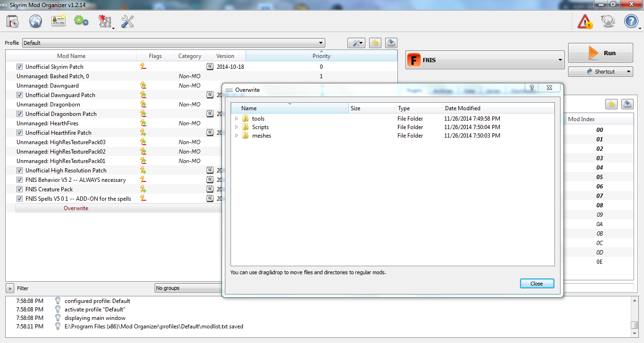Image resolution: width=644 pixels, height=343 pixels.
Task: Select Mod Index value 0E
Action: [599, 262]
